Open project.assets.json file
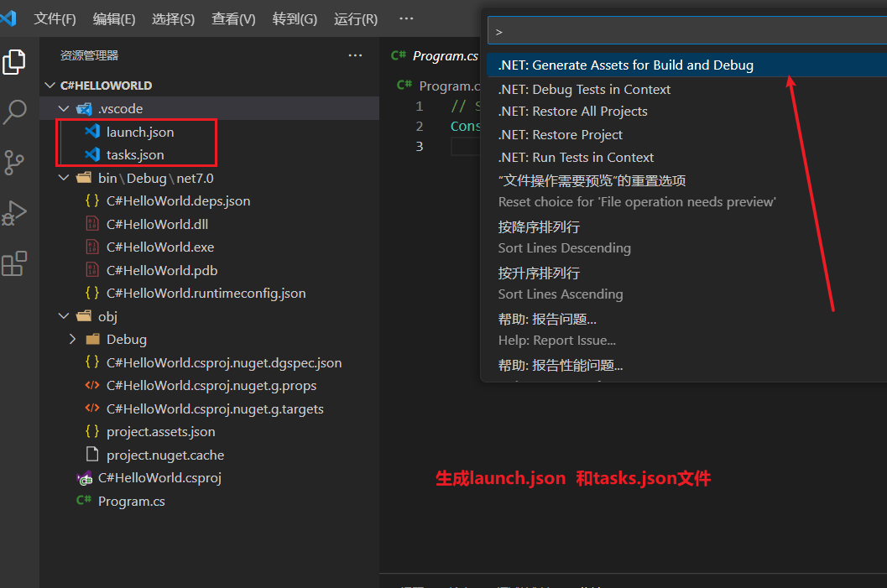This screenshot has height=588, width=887. coord(160,431)
